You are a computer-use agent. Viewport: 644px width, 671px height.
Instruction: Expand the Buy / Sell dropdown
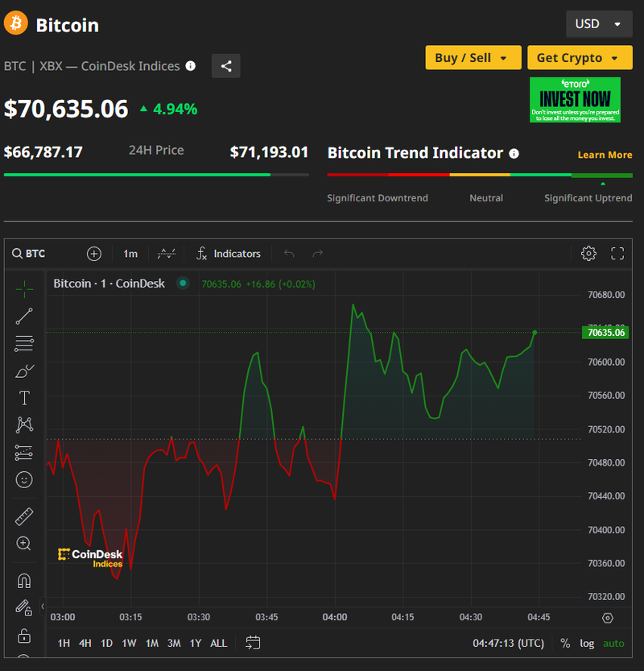pos(472,58)
